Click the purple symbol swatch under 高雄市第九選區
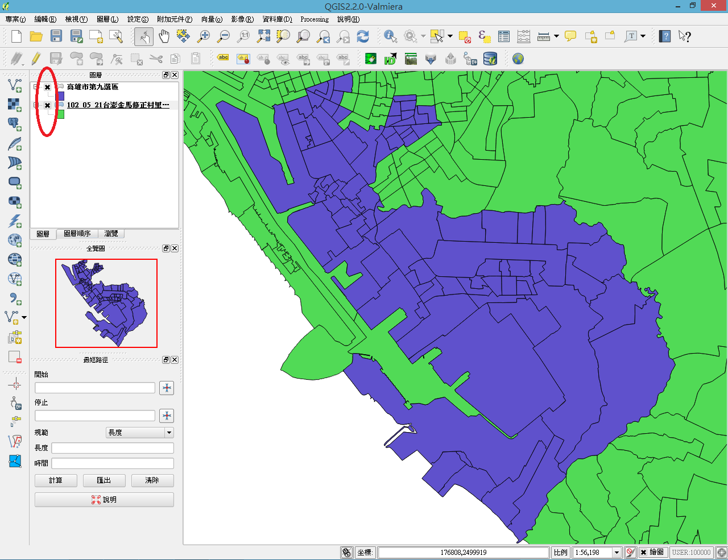The height and width of the screenshot is (560, 728). tap(60, 96)
